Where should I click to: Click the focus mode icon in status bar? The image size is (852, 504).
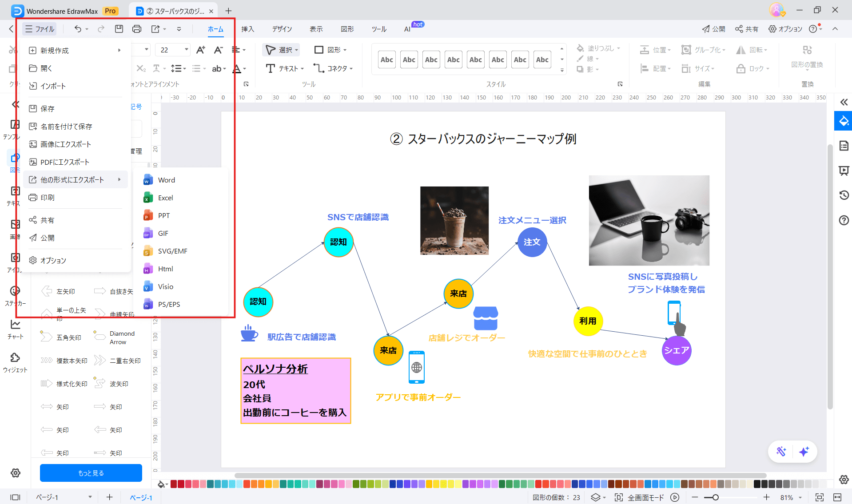pos(618,497)
